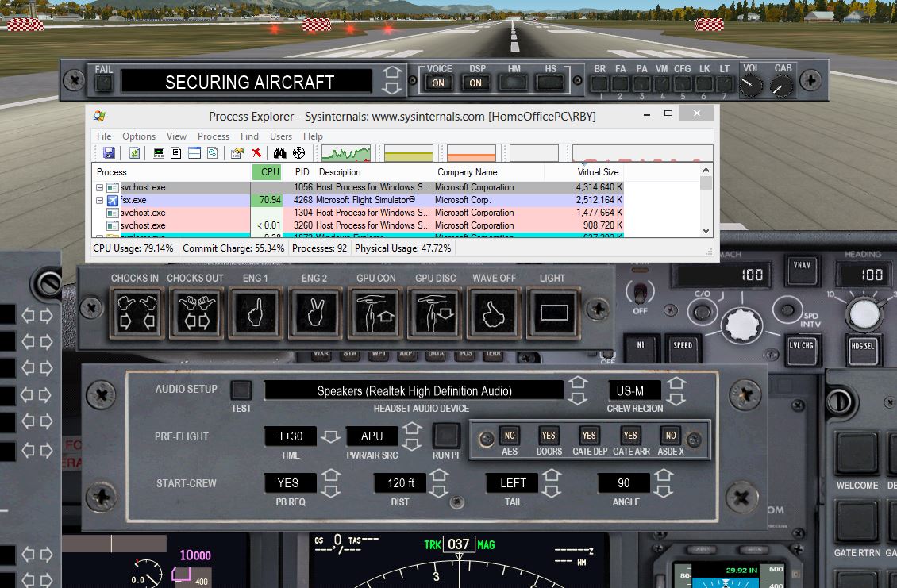The height and width of the screenshot is (588, 897).
Task: Open the System Information graph icon
Action: coord(159,152)
